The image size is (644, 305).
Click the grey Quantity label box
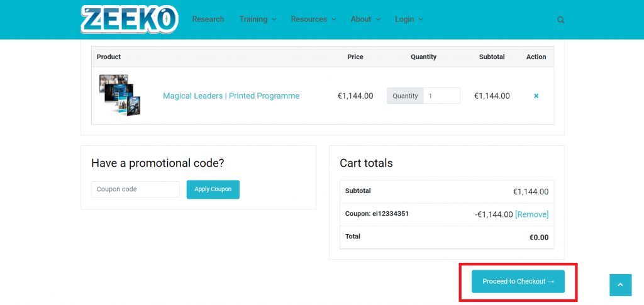tap(405, 96)
